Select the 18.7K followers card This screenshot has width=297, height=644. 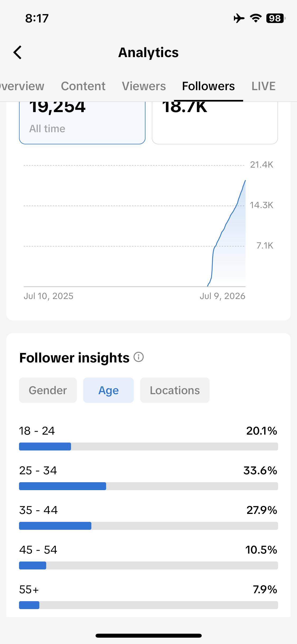[x=215, y=123]
